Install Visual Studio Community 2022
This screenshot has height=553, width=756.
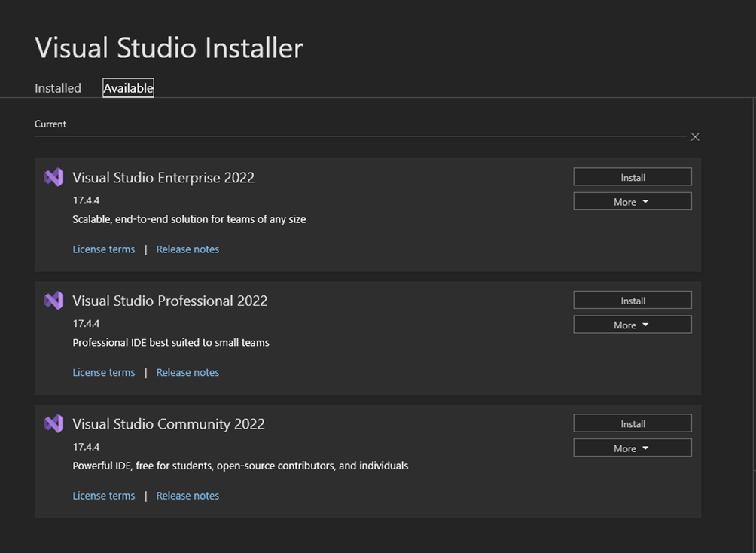coord(633,423)
